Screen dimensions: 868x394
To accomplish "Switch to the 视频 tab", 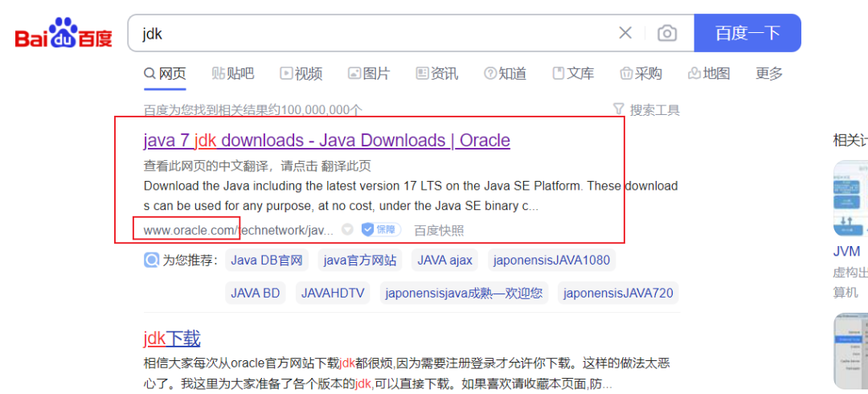I will click(x=301, y=73).
